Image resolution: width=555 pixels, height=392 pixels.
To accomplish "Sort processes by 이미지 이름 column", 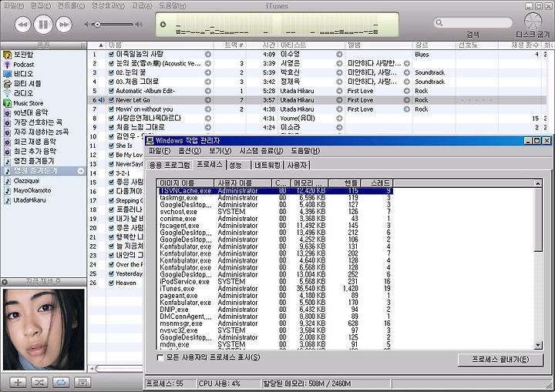I will [x=185, y=183].
